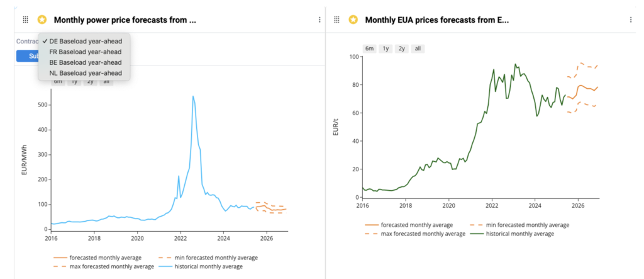Screen dimensions: 644x279
Task: Click the star icon on EUA prices widget
Action: pyautogui.click(x=353, y=20)
